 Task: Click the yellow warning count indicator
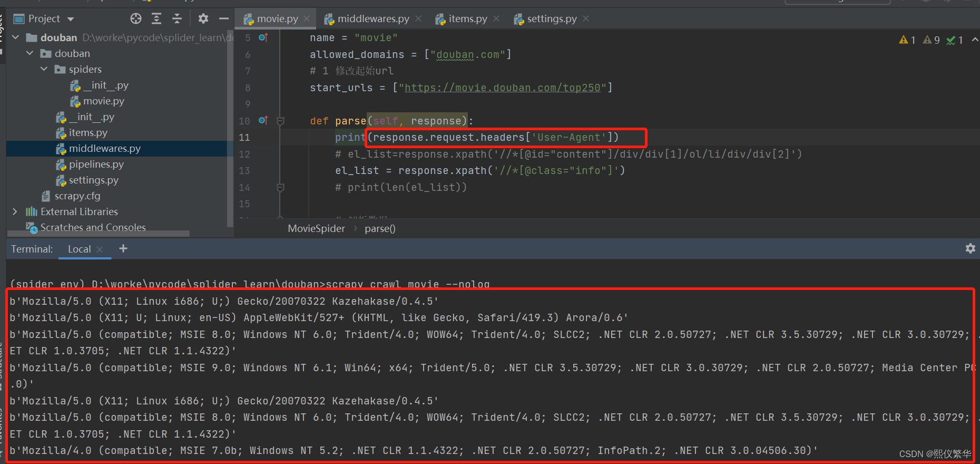[x=907, y=40]
